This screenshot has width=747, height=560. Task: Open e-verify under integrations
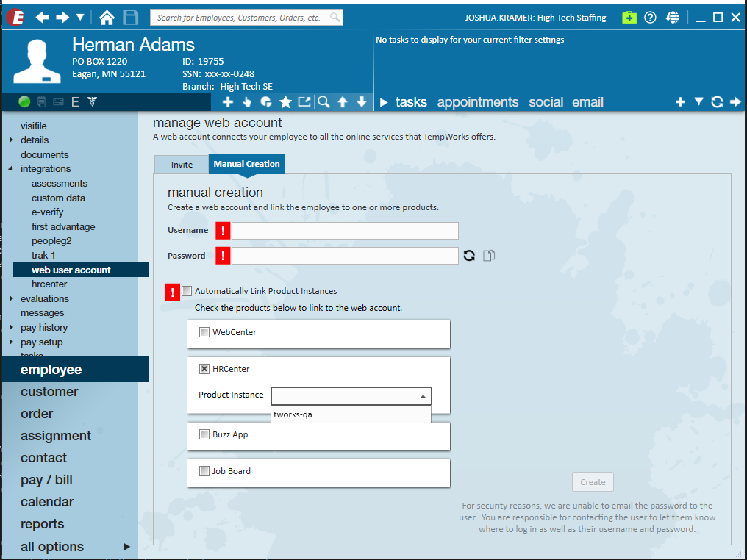pos(47,212)
